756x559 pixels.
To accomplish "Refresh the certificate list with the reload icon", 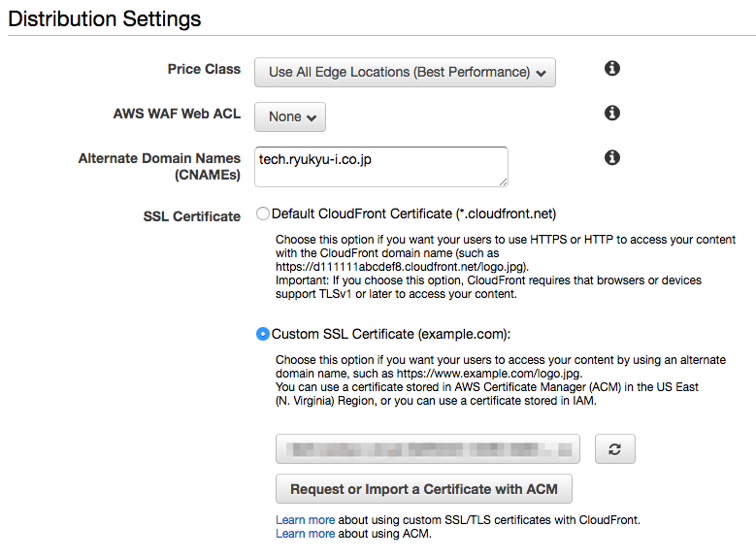I will click(x=614, y=449).
